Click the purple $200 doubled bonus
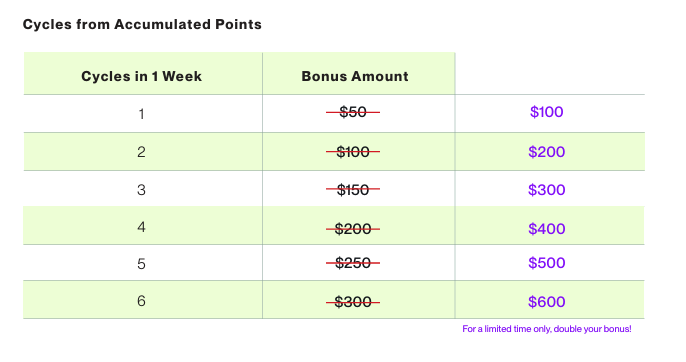This screenshot has width=686, height=362. point(546,152)
